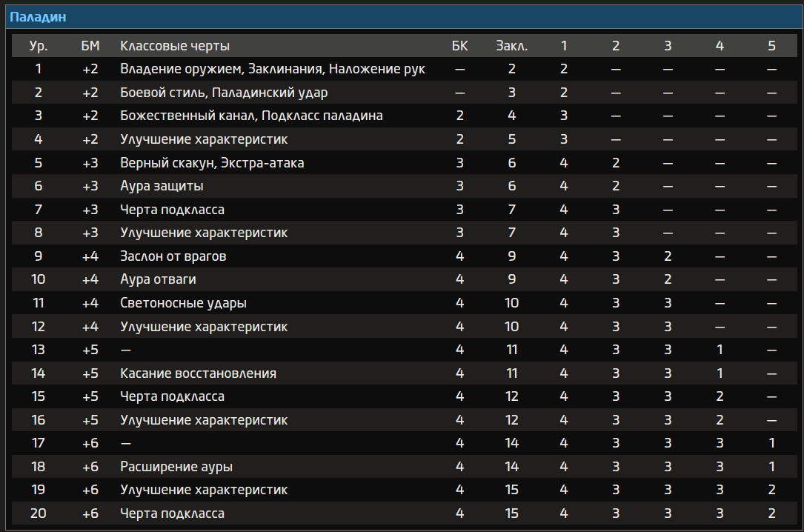
Task: Click the Божественный канал, Подкласс паладина feature
Action: click(x=251, y=116)
